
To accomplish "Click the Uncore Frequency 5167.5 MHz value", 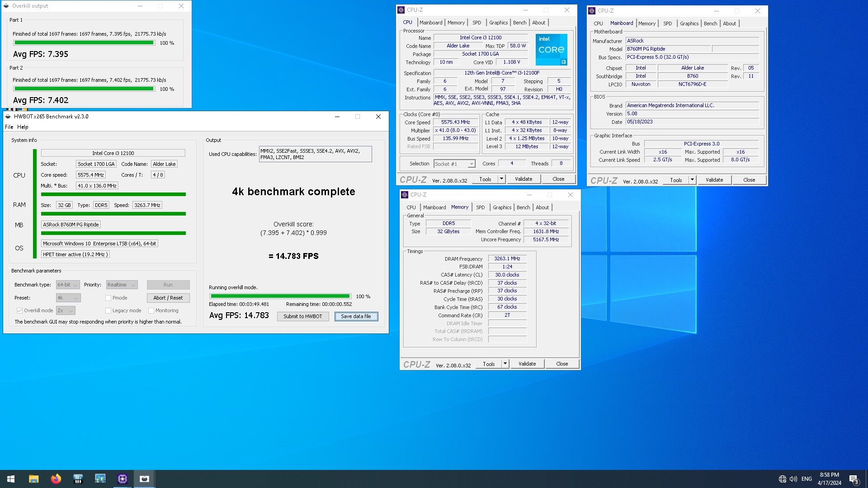I will (x=546, y=239).
